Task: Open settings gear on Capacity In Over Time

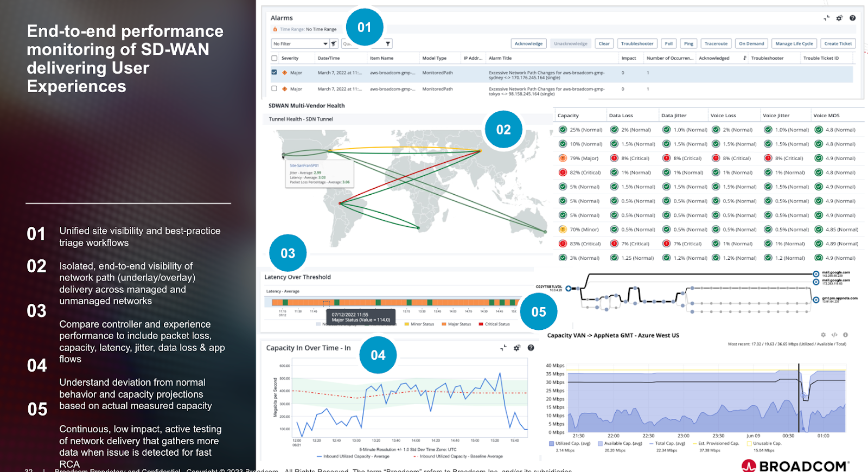Action: tap(517, 348)
